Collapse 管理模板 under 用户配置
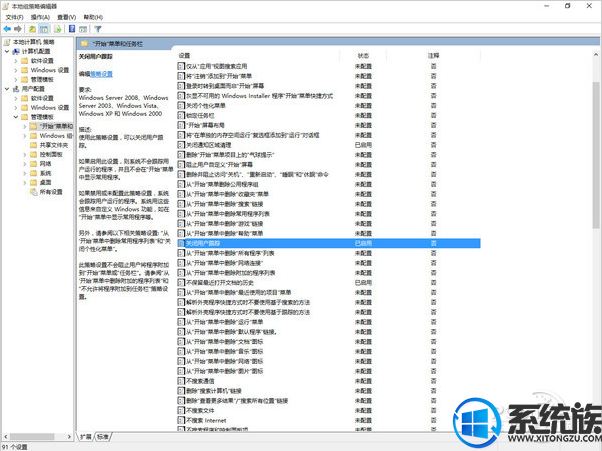The width and height of the screenshot is (602, 451). [x=16, y=117]
